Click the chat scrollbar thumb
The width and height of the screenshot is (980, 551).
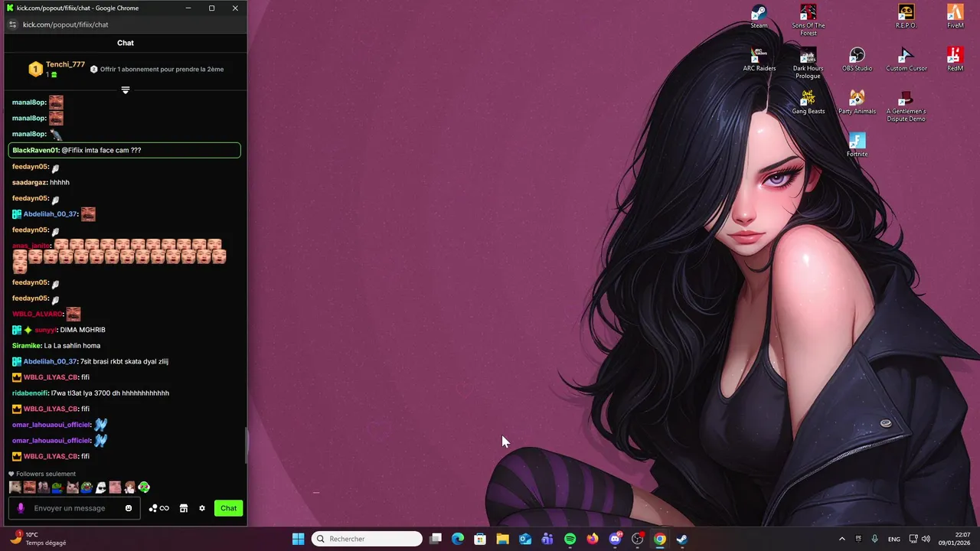246,445
